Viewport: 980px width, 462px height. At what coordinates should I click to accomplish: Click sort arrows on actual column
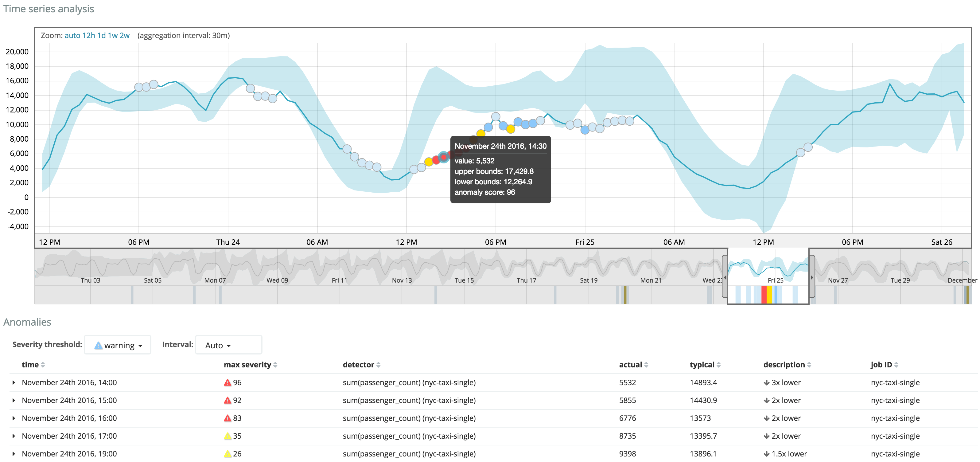(646, 365)
